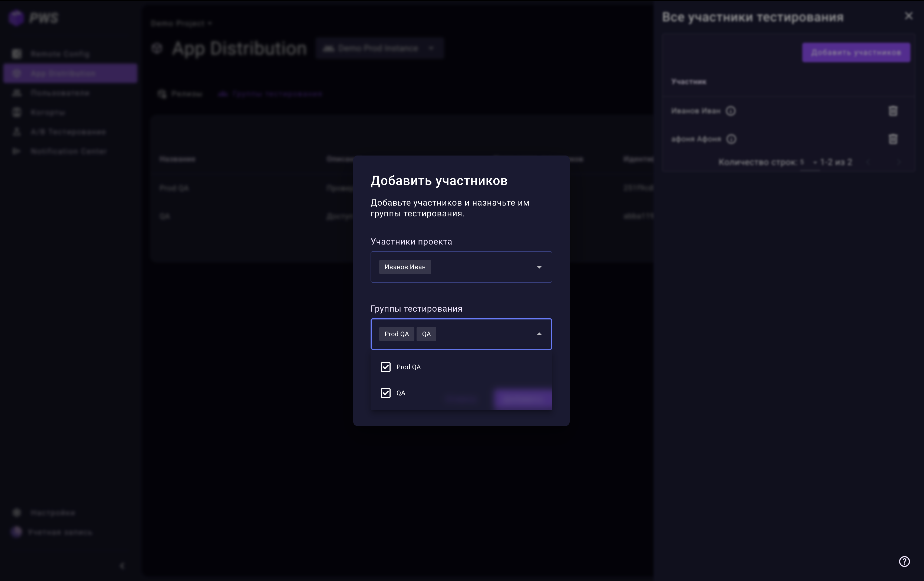Collapse the Группы тестирования dropdown arrow

pos(539,334)
